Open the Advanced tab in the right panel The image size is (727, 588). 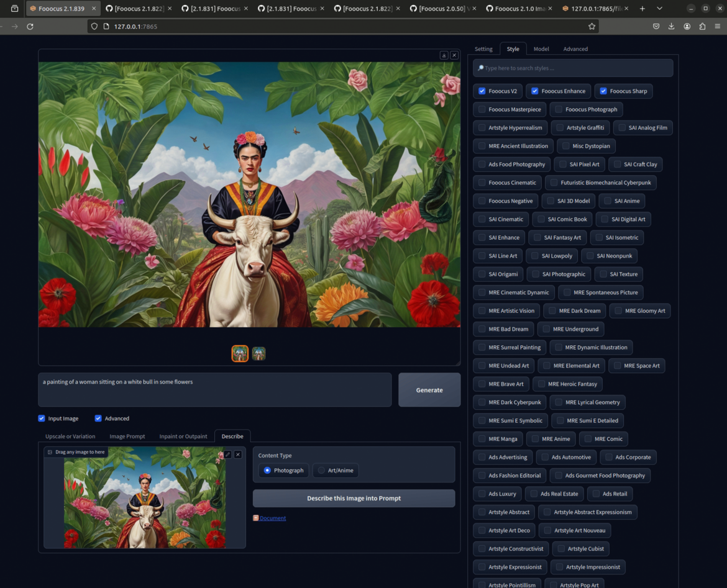[x=575, y=48]
